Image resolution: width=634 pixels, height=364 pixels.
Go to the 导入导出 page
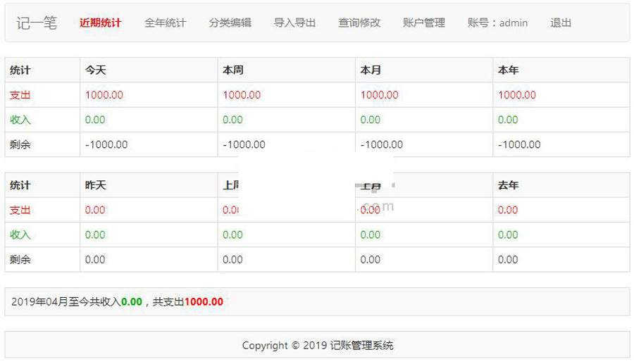pyautogui.click(x=294, y=23)
